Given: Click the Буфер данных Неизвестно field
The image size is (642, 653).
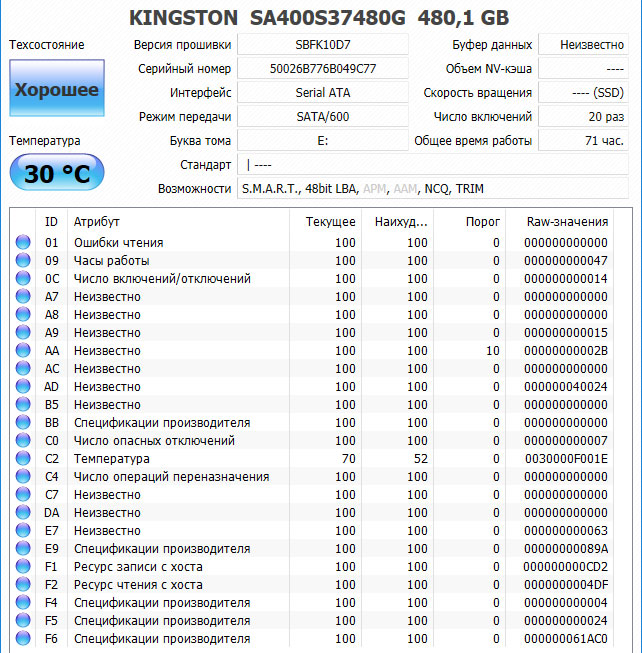Looking at the screenshot, I should coord(583,45).
